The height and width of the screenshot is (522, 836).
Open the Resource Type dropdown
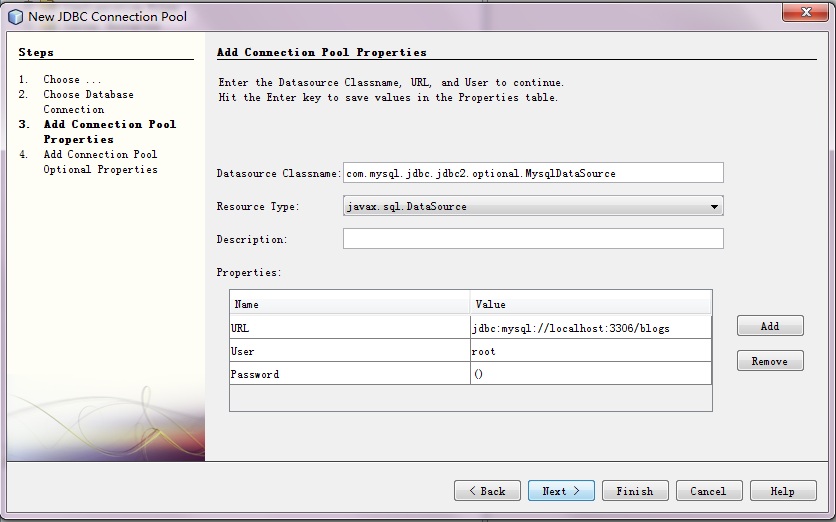pyautogui.click(x=533, y=206)
